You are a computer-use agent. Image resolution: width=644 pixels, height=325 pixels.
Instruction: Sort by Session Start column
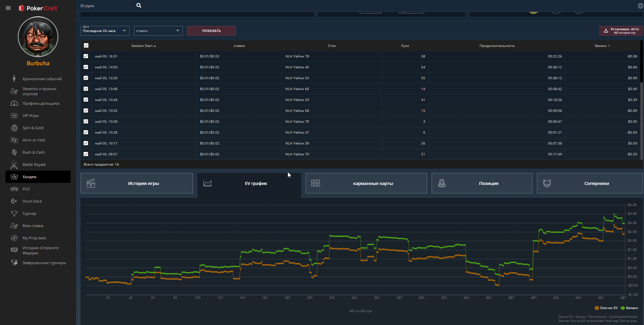pos(143,46)
